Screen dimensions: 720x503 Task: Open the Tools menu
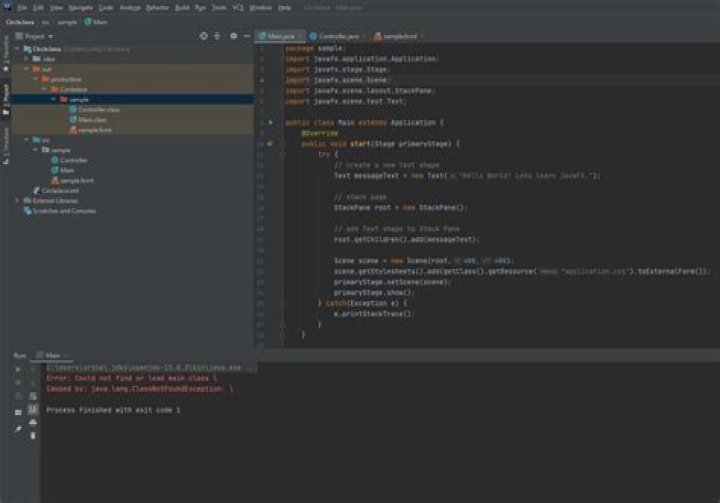(219, 8)
